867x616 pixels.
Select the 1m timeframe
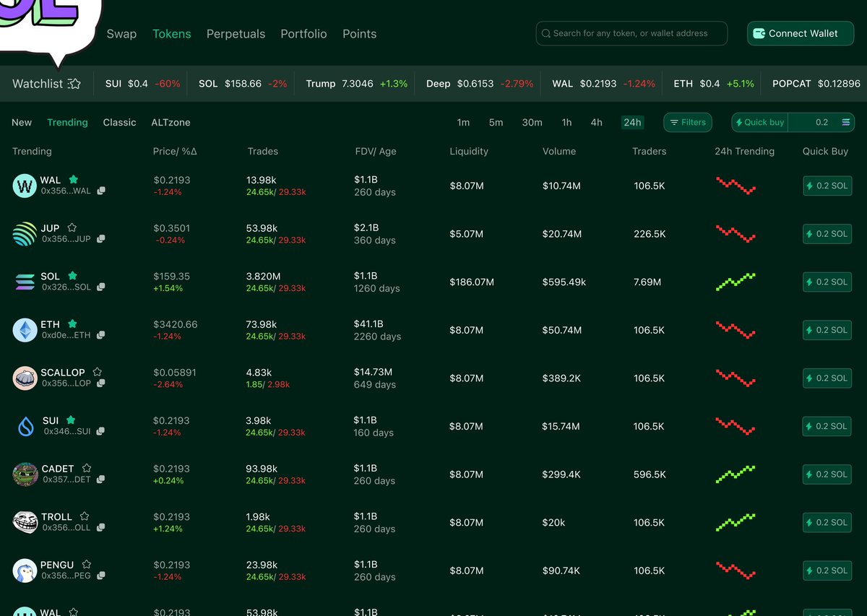point(463,123)
